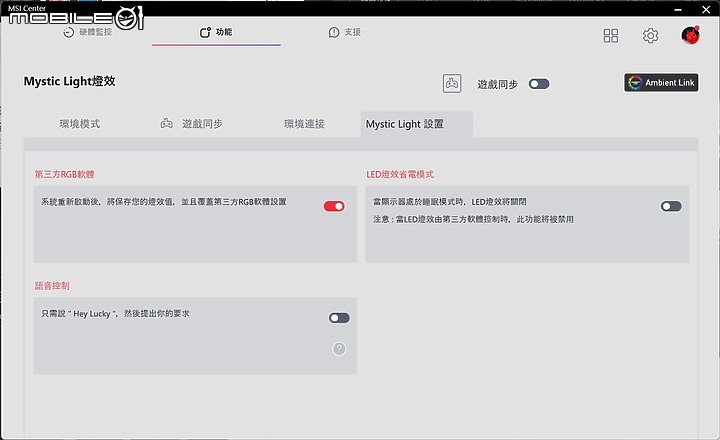Open the 硬體監控 hardware monitoring tab
Image resolution: width=720 pixels, height=440 pixels.
click(x=87, y=32)
